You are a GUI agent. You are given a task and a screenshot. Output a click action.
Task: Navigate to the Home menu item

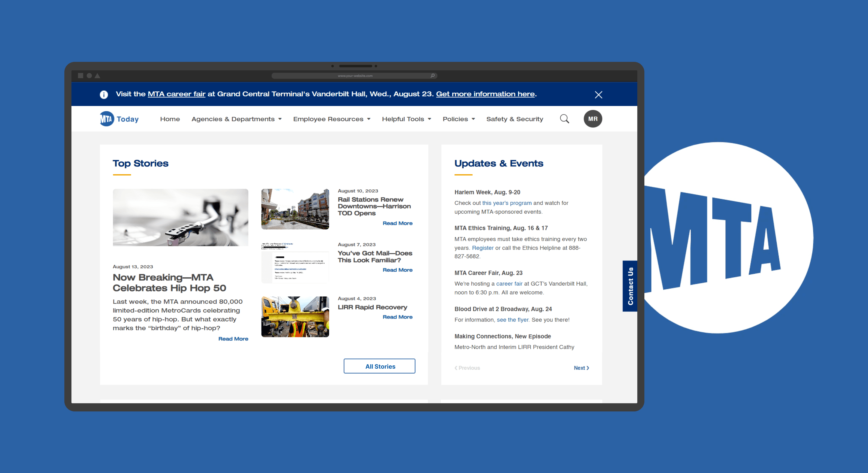tap(170, 119)
